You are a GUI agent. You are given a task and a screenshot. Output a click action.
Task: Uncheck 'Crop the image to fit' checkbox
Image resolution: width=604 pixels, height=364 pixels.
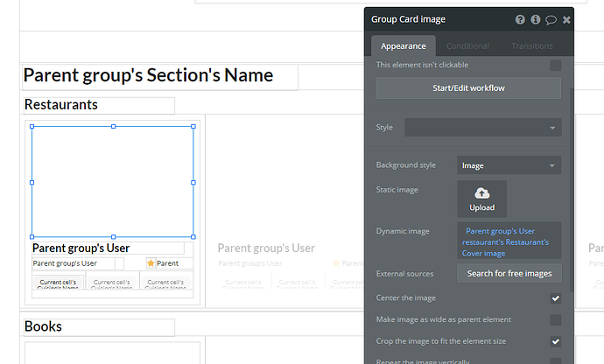[x=556, y=341]
